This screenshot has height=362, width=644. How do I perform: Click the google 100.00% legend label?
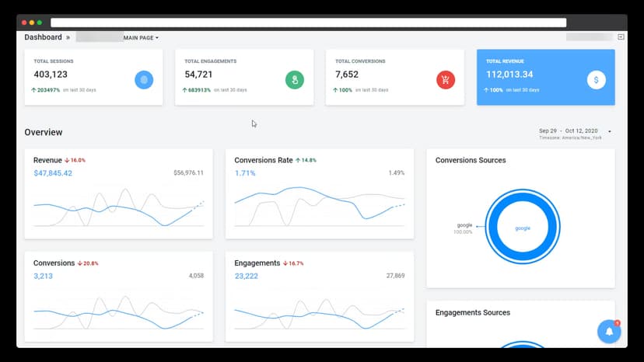[x=465, y=228]
